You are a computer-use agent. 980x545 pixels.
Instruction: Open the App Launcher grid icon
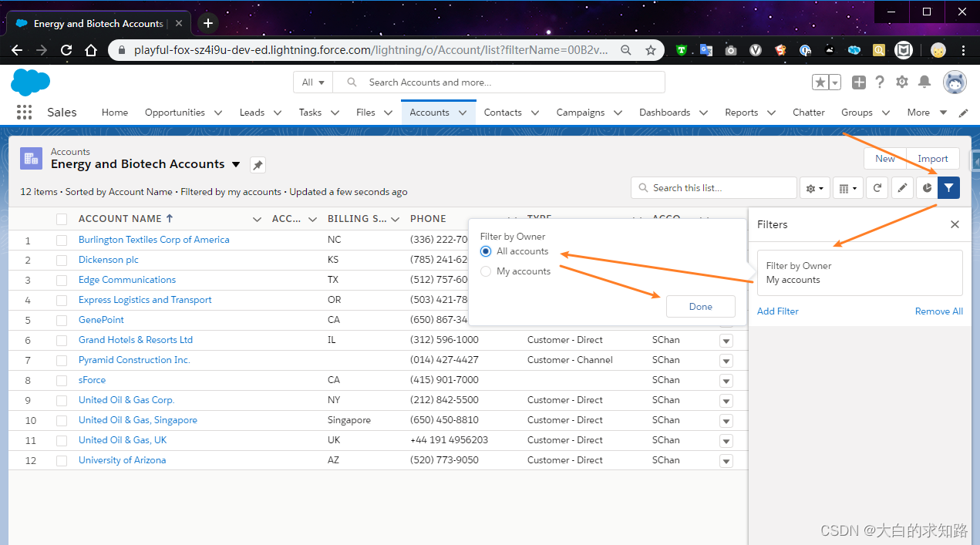pyautogui.click(x=24, y=112)
